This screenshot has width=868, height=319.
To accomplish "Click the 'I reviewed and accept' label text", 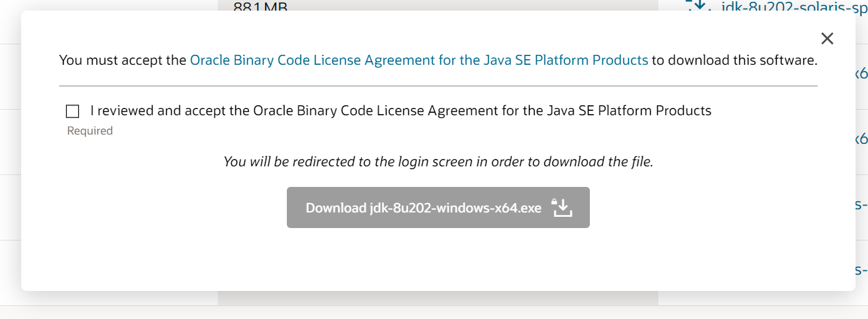I will 401,111.
